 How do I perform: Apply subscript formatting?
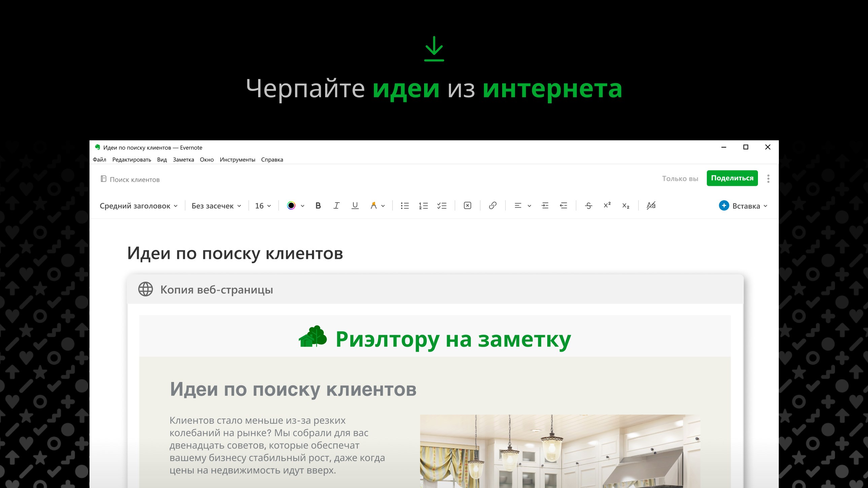pos(626,206)
